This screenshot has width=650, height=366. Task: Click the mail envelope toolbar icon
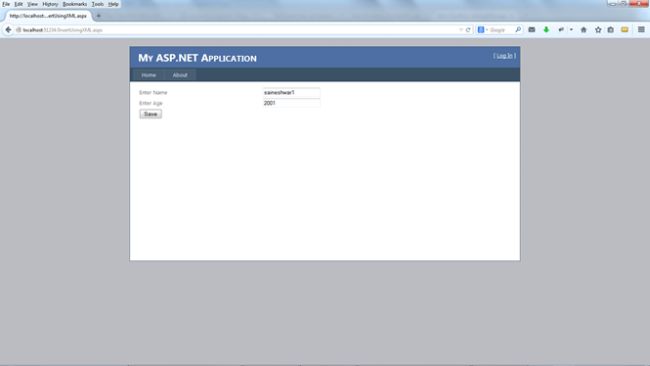[531, 30]
